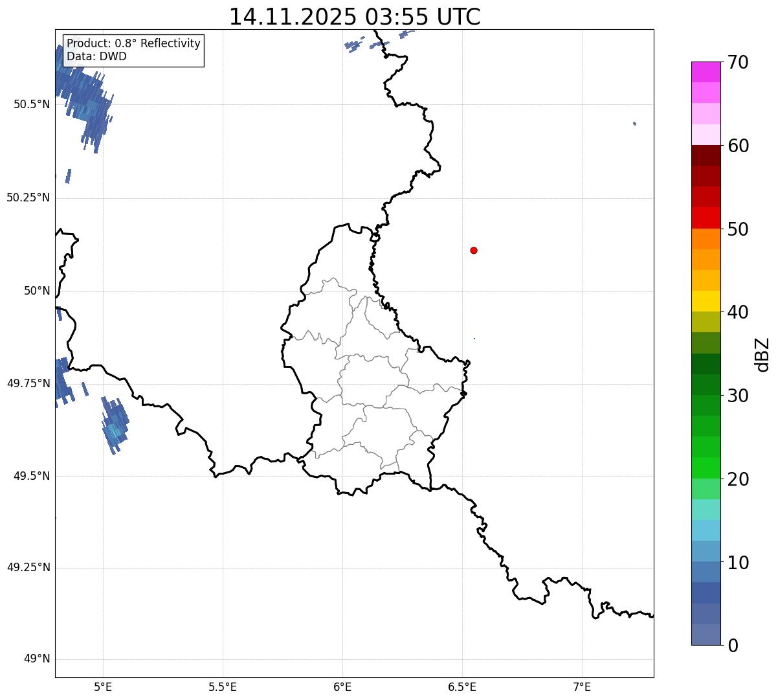The image size is (778, 700).
Task: Click the 49.75°N latitude label
Action: [x=28, y=383]
